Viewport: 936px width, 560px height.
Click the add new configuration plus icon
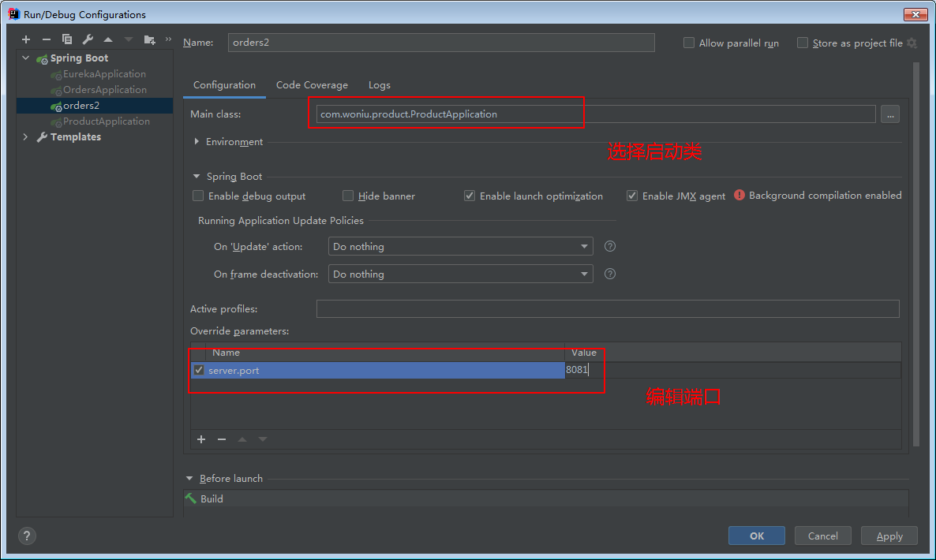pos(26,39)
